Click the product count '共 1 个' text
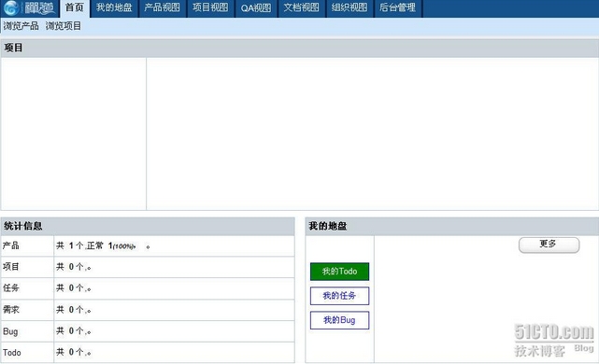Image resolution: width=599 pixels, height=364 pixels. click(70, 245)
